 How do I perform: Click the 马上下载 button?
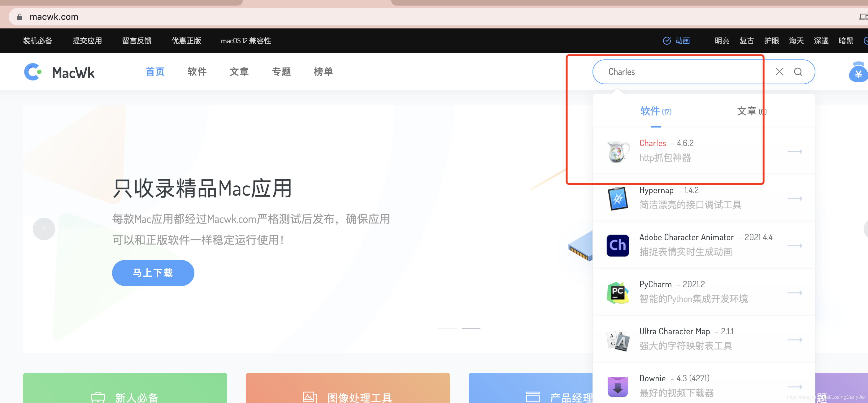(153, 273)
